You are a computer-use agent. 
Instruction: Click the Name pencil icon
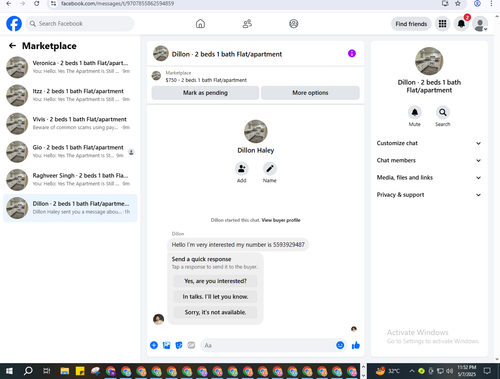coord(270,169)
